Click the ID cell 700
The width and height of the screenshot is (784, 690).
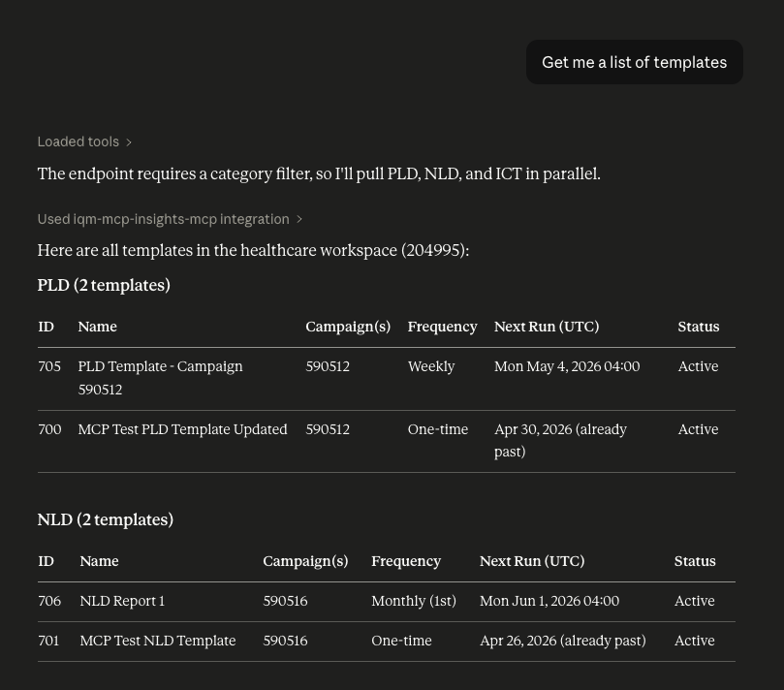(49, 429)
